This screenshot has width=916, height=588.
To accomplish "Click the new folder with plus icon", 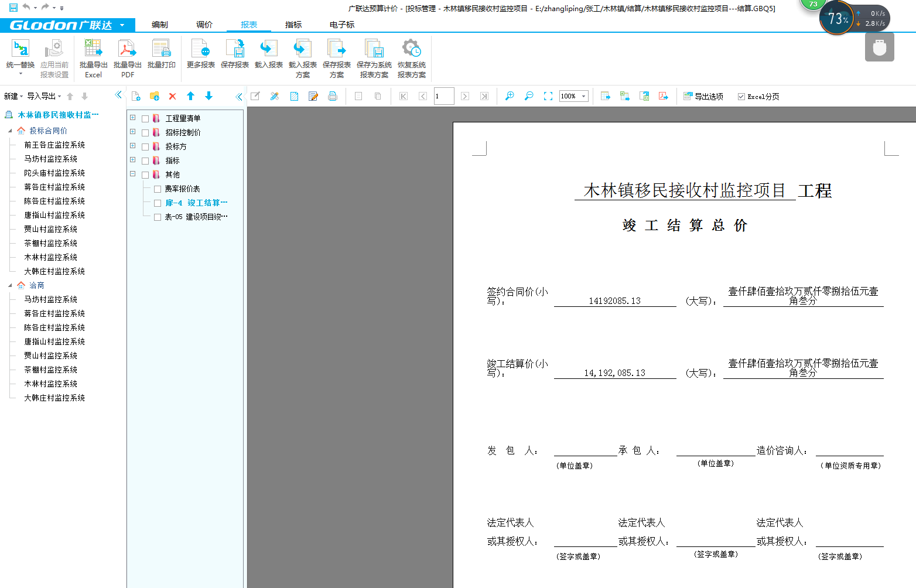I will (155, 96).
